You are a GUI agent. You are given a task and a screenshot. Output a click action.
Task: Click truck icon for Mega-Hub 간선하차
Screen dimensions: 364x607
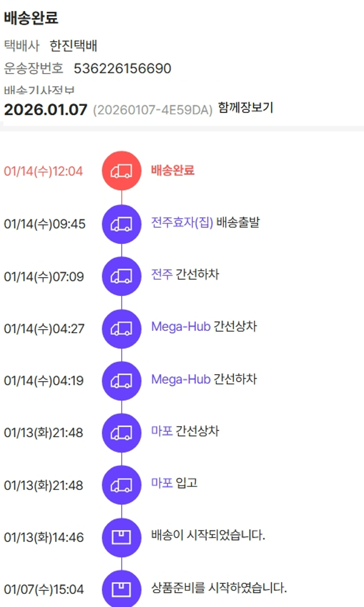[x=121, y=380]
